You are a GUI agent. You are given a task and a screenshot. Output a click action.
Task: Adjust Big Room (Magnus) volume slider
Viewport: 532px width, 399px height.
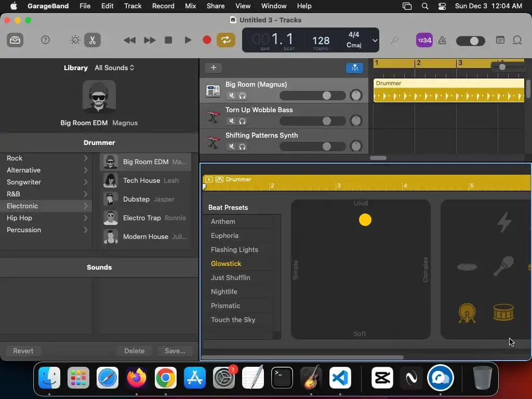[312, 96]
